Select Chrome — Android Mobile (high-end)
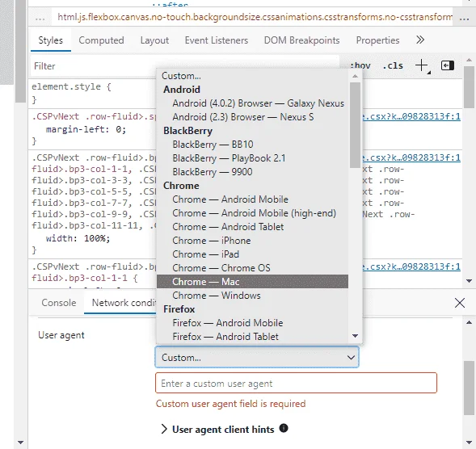 (x=252, y=213)
